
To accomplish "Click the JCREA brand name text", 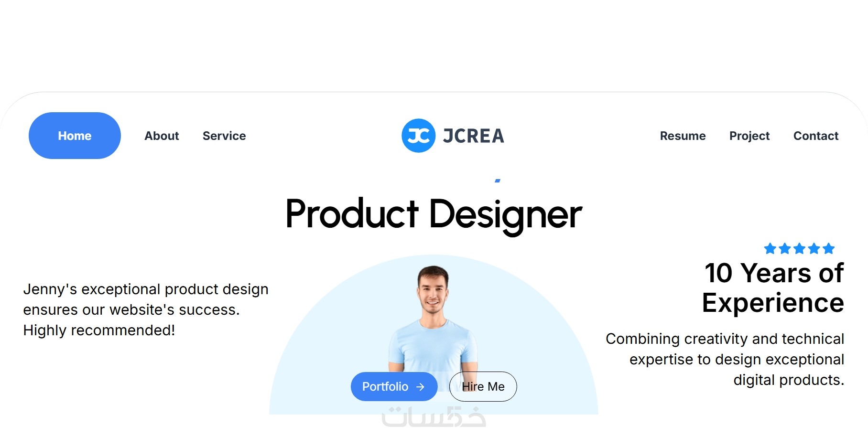I will 473,136.
